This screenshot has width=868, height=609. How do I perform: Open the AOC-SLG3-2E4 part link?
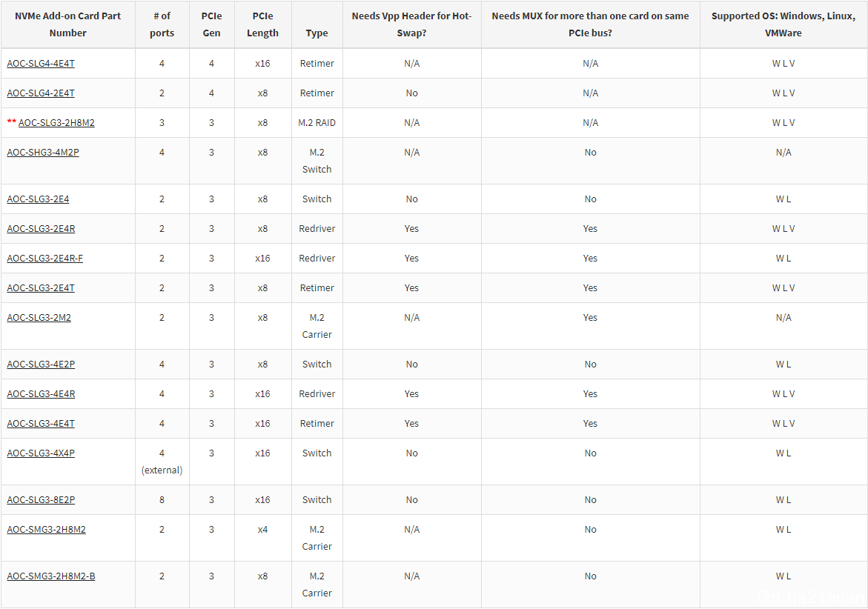(38, 199)
